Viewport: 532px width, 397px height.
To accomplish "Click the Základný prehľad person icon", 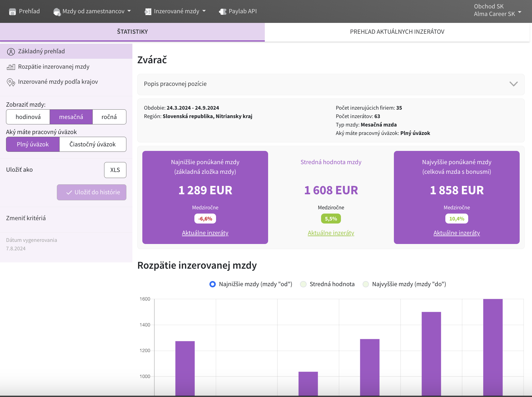I will [x=11, y=52].
